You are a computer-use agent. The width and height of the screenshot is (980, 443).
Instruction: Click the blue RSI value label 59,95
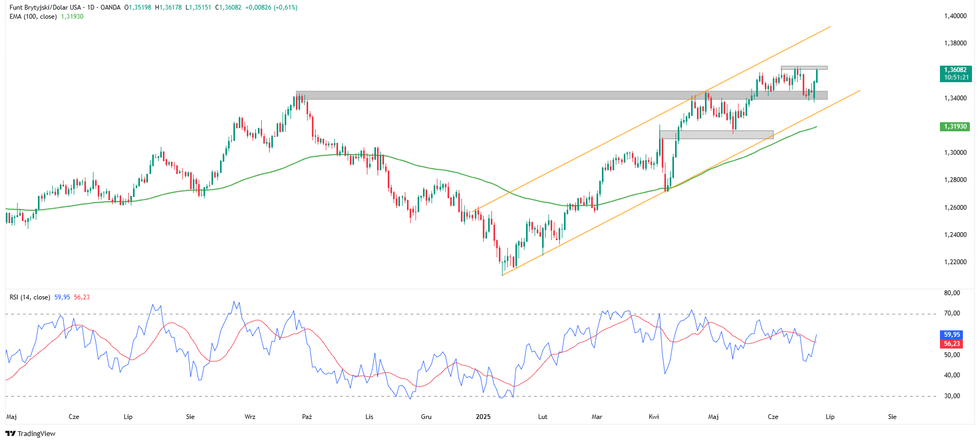point(952,335)
